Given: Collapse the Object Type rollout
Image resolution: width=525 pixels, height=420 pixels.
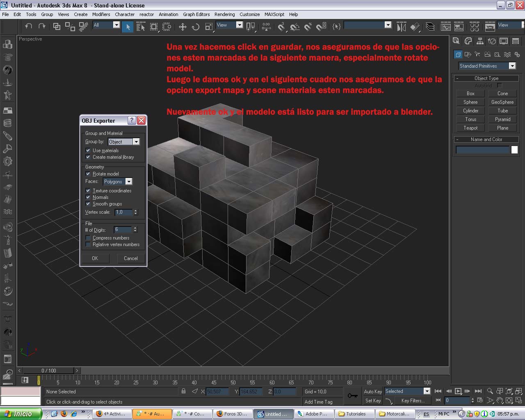Looking at the screenshot, I should tap(486, 78).
